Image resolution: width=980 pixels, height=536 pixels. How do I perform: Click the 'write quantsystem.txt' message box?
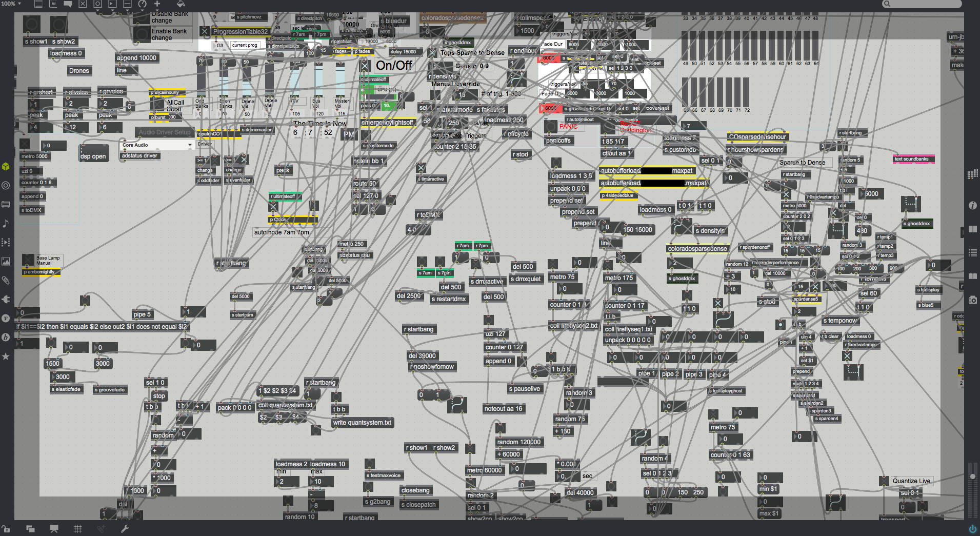tap(362, 423)
